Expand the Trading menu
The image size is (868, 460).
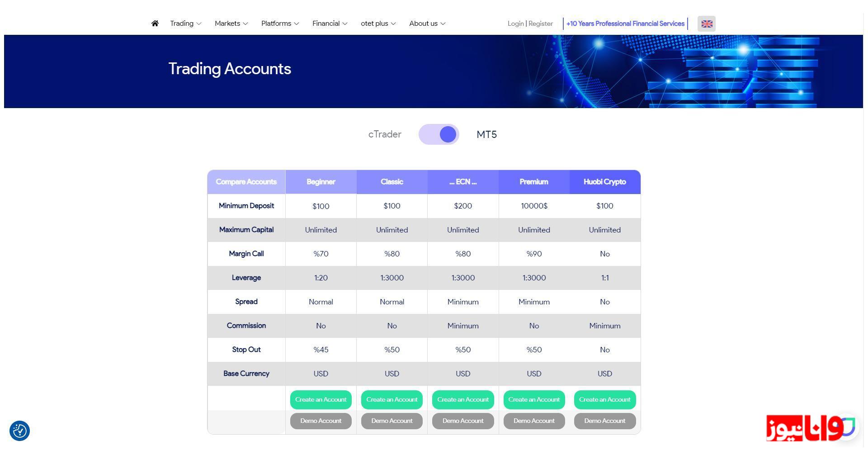pos(186,24)
